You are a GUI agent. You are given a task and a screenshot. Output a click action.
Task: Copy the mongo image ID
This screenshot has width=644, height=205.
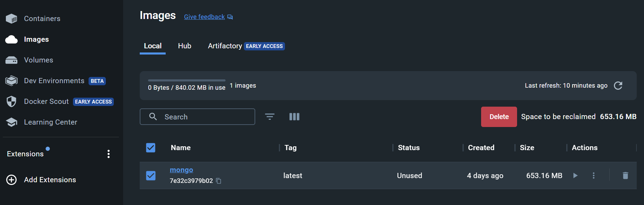(219, 181)
